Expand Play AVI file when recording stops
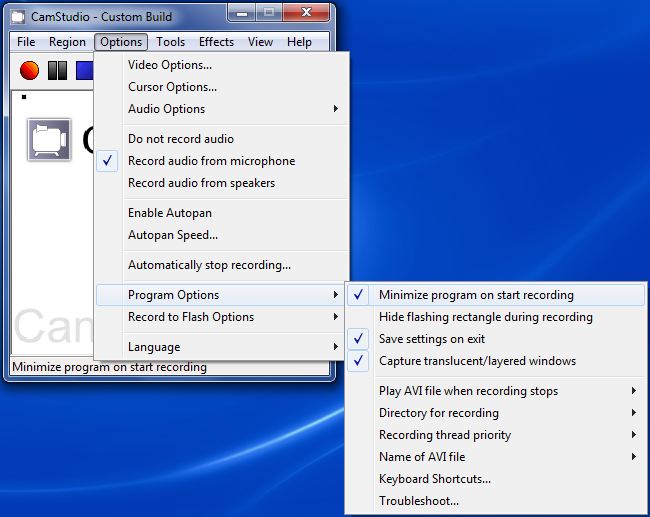This screenshot has height=517, width=650. [496, 391]
